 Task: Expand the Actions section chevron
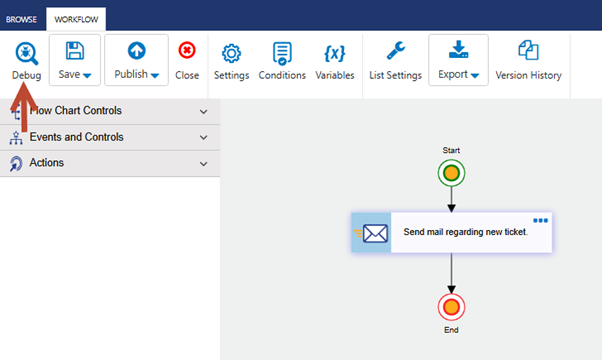[x=203, y=164]
